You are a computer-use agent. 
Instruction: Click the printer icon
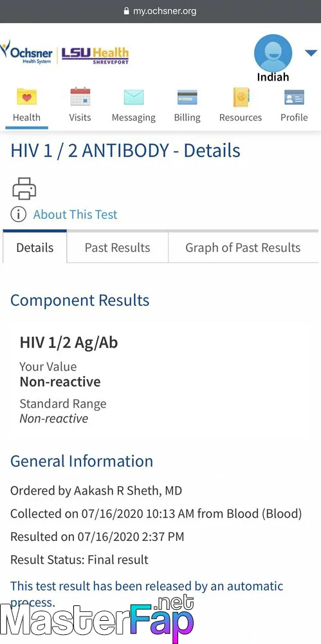[x=24, y=189]
